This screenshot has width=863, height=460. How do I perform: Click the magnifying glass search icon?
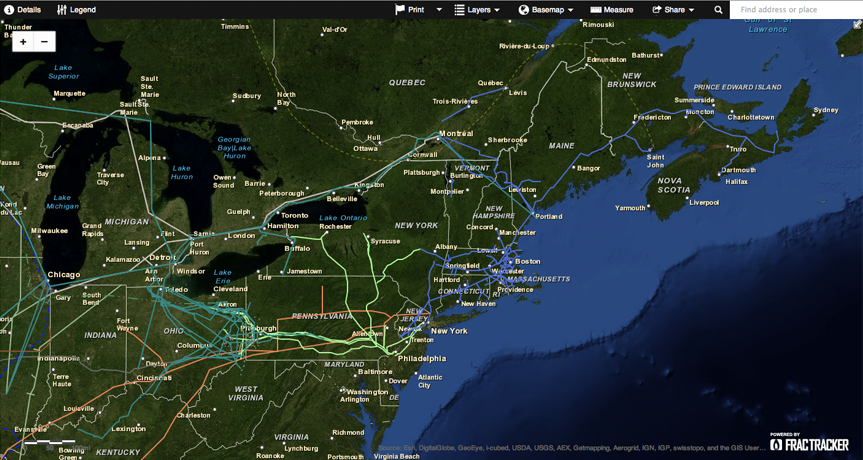click(x=718, y=10)
